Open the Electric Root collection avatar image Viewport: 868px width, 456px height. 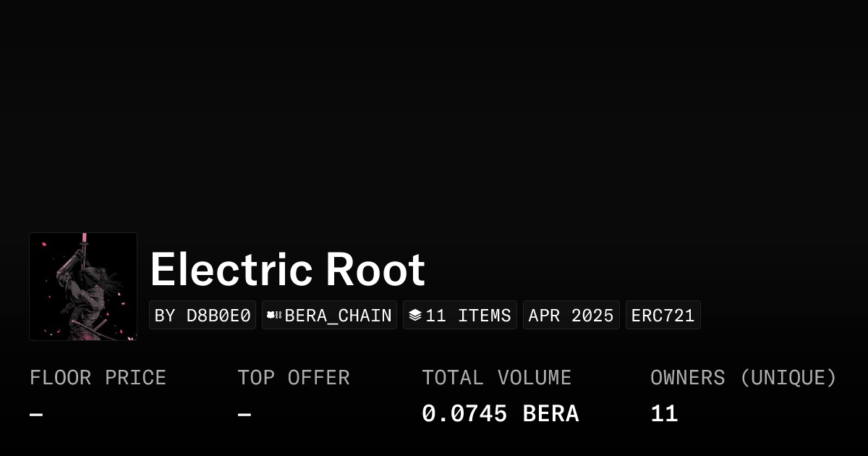pos(82,286)
